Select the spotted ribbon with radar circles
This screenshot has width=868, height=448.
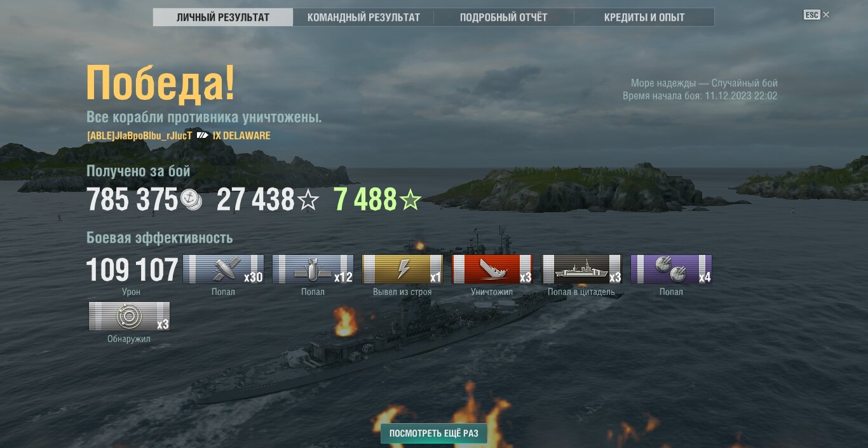pyautogui.click(x=129, y=316)
